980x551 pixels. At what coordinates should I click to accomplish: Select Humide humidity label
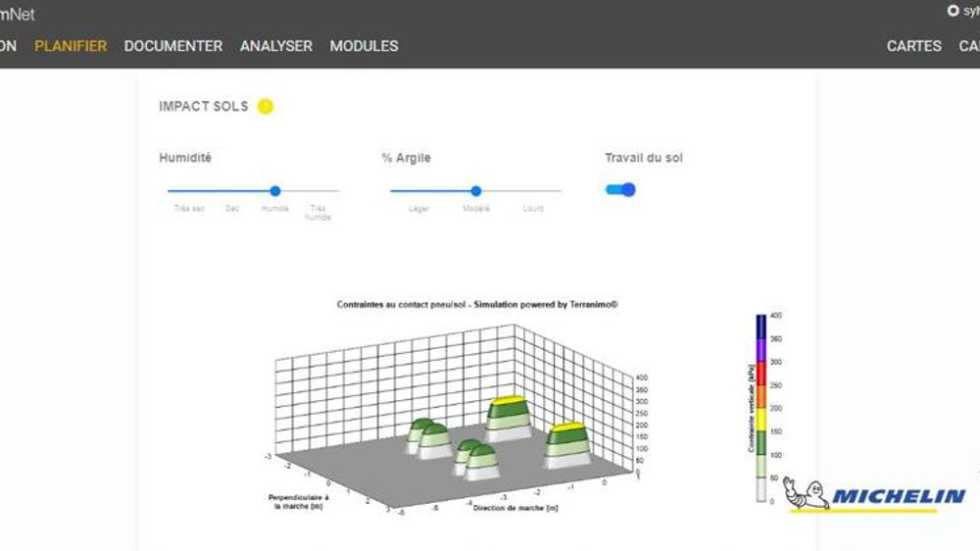[275, 208]
